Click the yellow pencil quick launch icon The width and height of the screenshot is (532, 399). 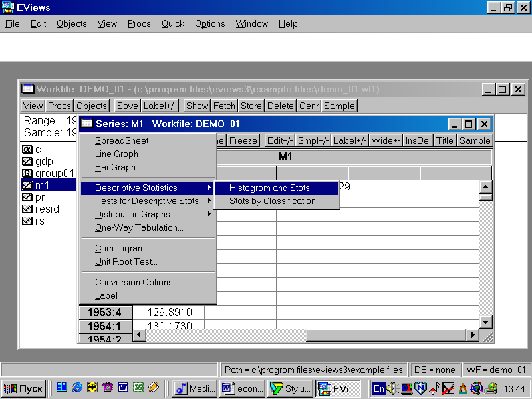point(154,387)
